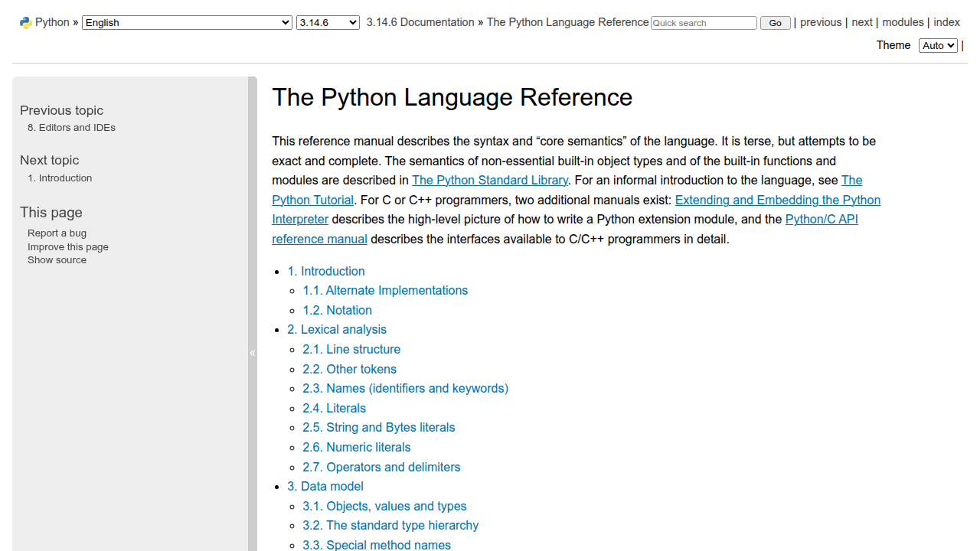Click Show source

[57, 260]
